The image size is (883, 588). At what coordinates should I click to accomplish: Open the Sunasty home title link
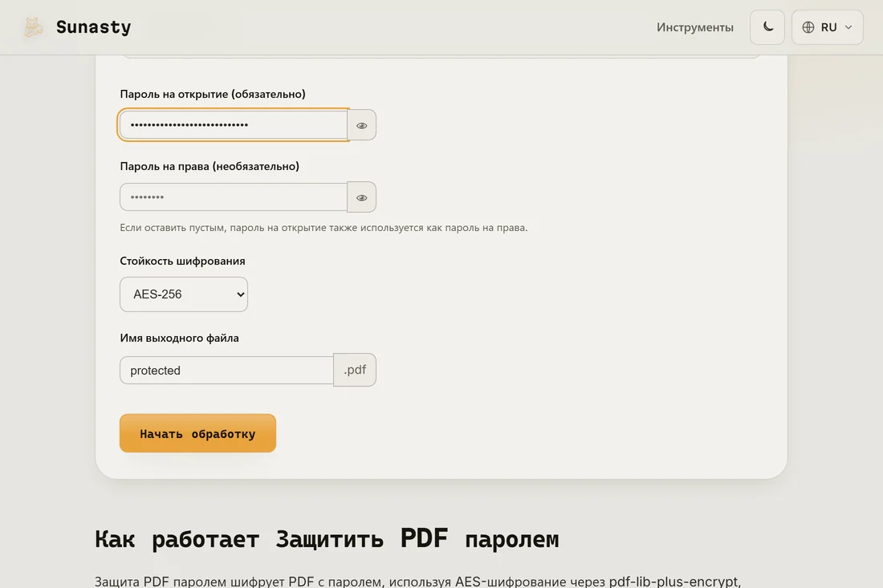(x=93, y=27)
